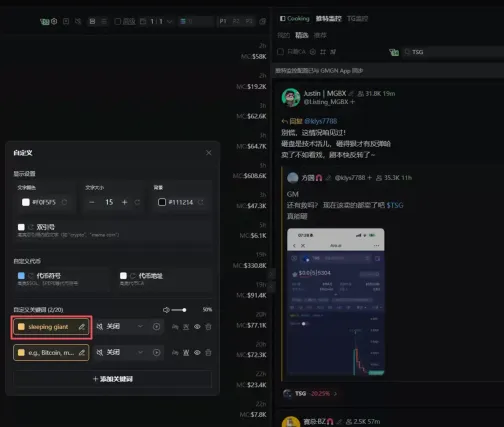Click the copy icon next to P3
Viewport: 504px width, 427px height.
(263, 21)
